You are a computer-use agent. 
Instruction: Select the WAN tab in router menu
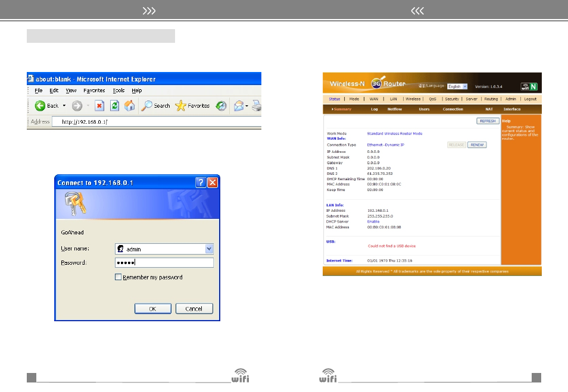(374, 99)
